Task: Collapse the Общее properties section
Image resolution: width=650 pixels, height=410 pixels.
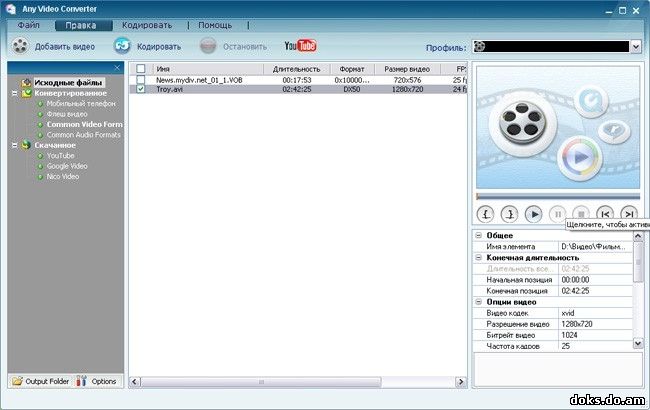Action: (x=478, y=235)
